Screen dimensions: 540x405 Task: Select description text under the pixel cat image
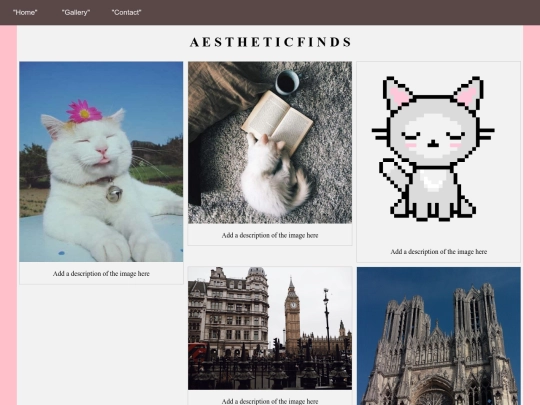pyautogui.click(x=438, y=252)
